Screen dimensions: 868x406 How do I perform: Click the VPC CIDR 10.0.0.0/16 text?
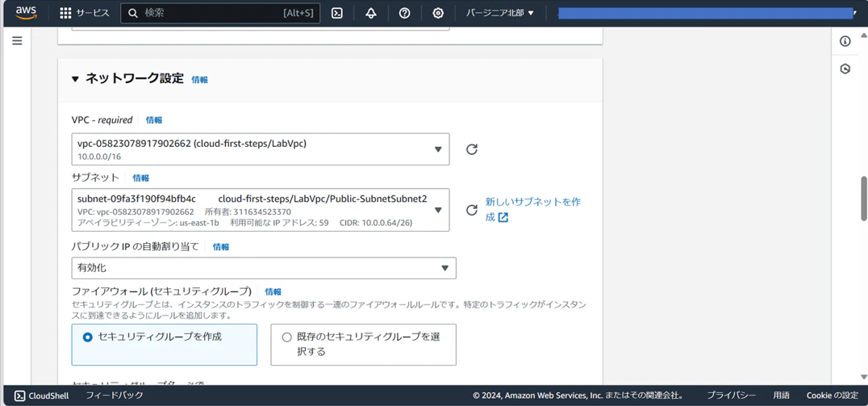[99, 157]
